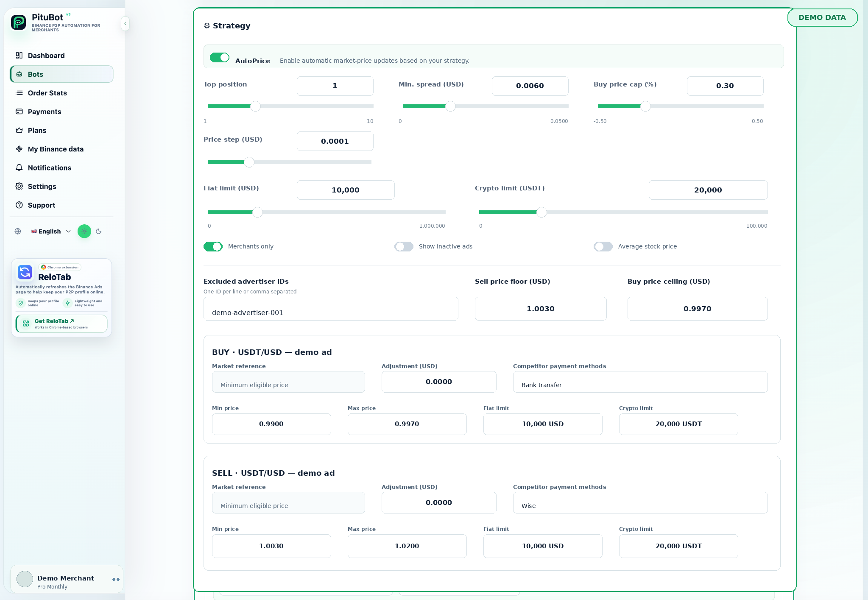Click the Crypto limit slider handle
The height and width of the screenshot is (600, 868).
(541, 212)
